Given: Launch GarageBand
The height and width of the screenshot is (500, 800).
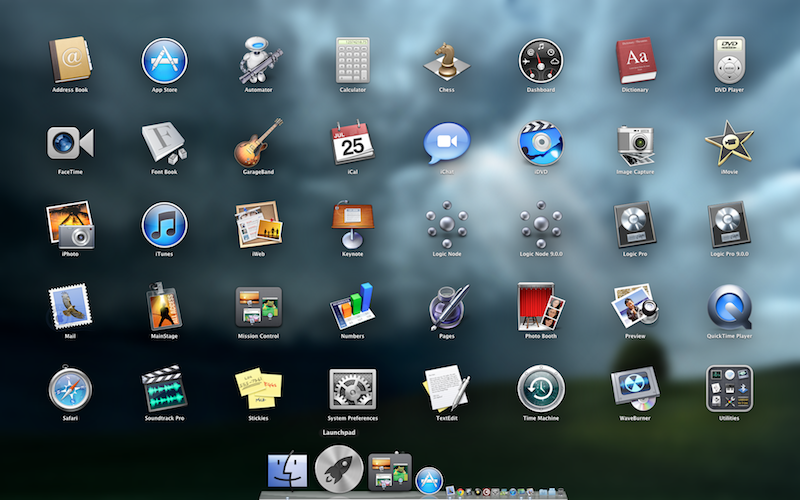Looking at the screenshot, I should pos(259,142).
